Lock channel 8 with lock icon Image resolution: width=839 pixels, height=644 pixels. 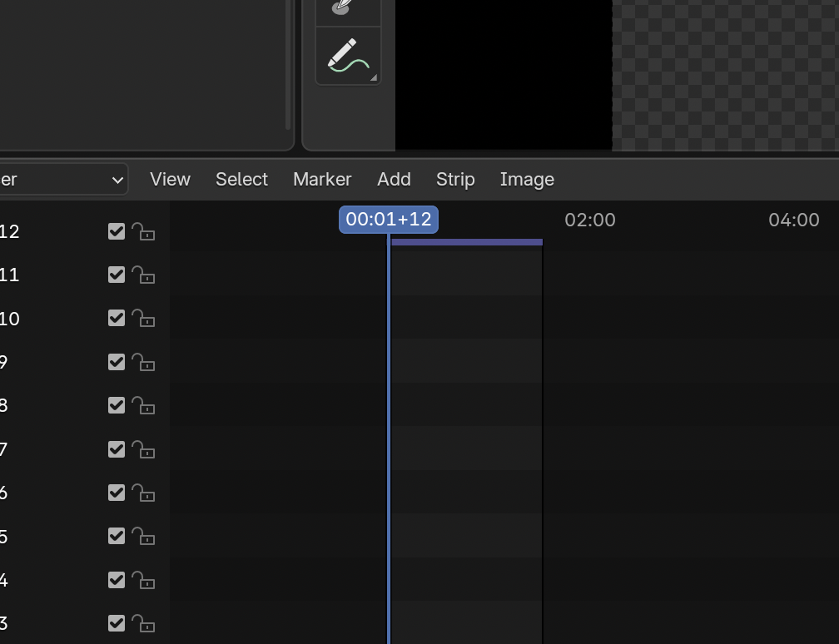(143, 405)
